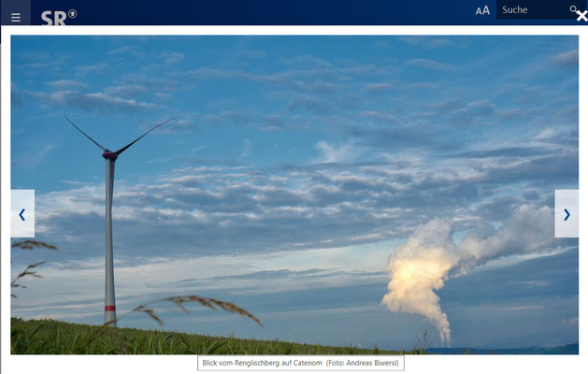
Task: Click the ARD circle emblem beside SR
Action: coord(73,14)
